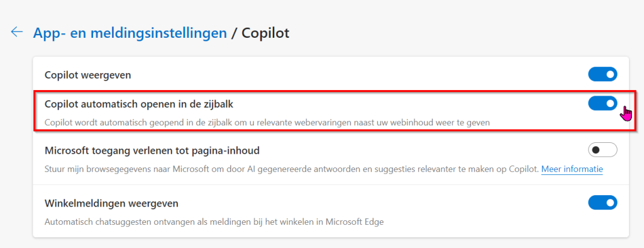The height and width of the screenshot is (248, 644).
Task: Click the Microsoft toegang verlenen tot pagina-inhoud label
Action: coord(152,150)
